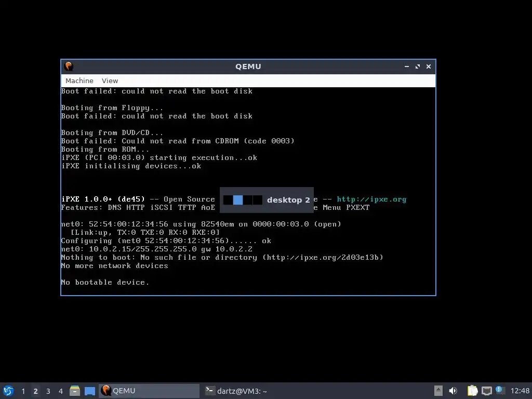This screenshot has height=399, width=532.
Task: Click the 'Nothing to boot' error line
Action: click(x=222, y=257)
